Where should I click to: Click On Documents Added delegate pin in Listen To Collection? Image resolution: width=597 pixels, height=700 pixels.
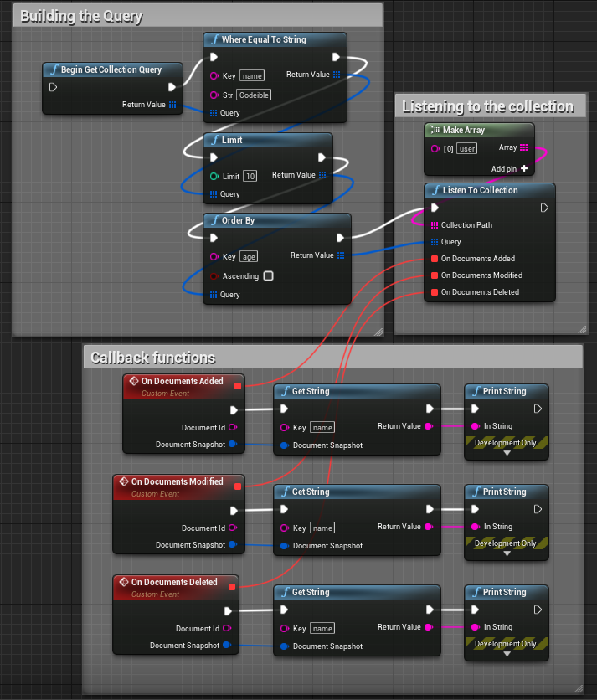[435, 259]
